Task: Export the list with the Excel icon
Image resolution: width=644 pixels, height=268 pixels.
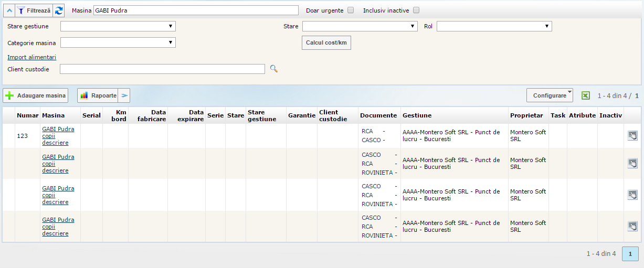Action: [x=586, y=95]
